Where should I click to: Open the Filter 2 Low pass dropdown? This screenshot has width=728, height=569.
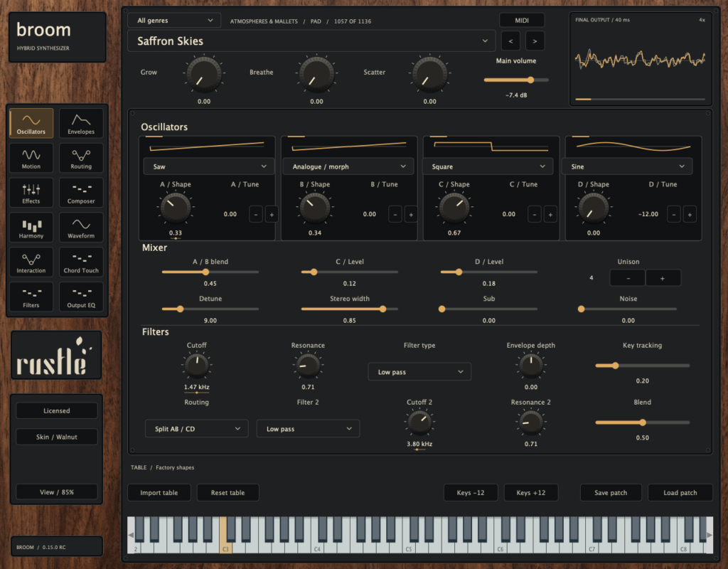[309, 429]
